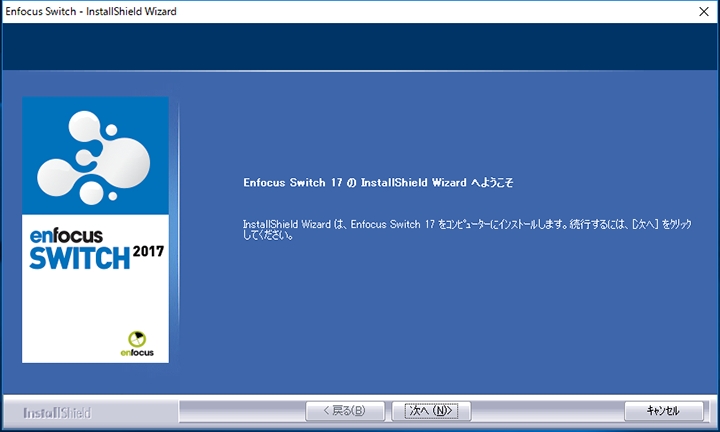Click the white bubbles Switch logo

[x=94, y=157]
